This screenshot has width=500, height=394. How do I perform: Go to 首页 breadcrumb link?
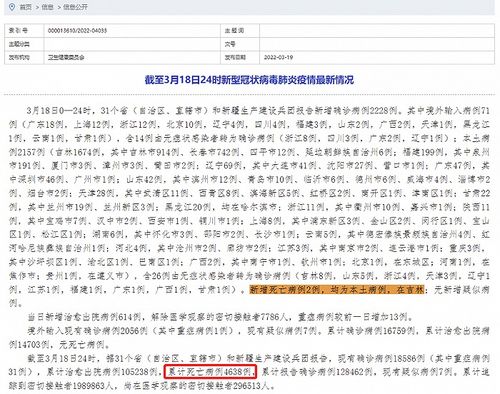point(26,7)
